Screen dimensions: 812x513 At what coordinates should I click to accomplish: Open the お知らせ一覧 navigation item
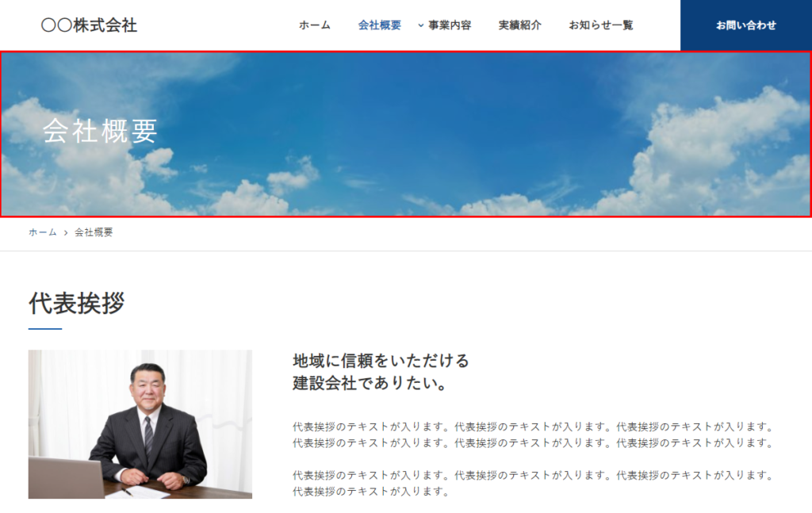click(x=600, y=25)
